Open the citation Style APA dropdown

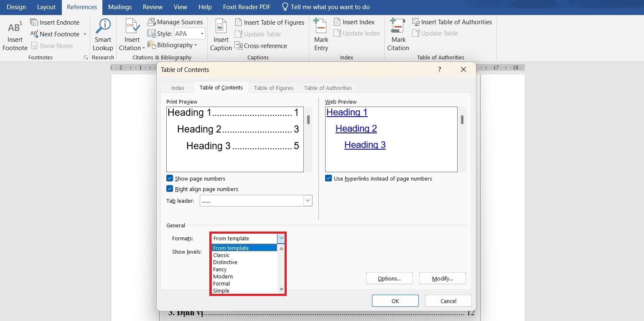202,34
